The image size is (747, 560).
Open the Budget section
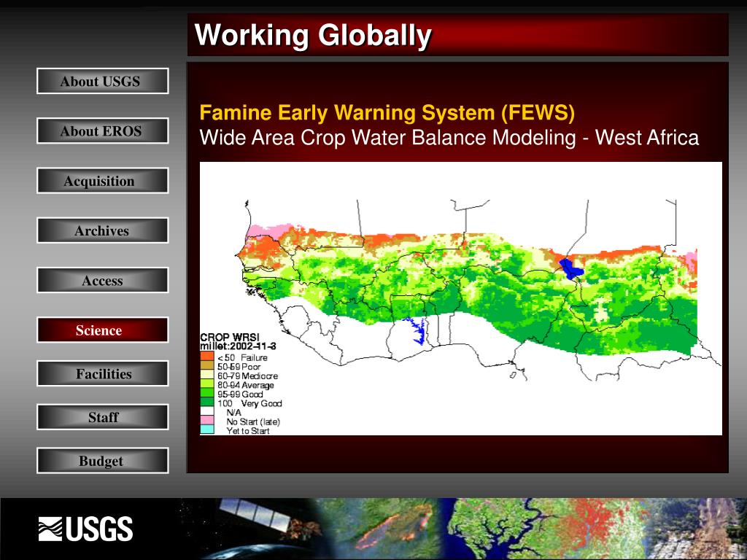(x=102, y=461)
